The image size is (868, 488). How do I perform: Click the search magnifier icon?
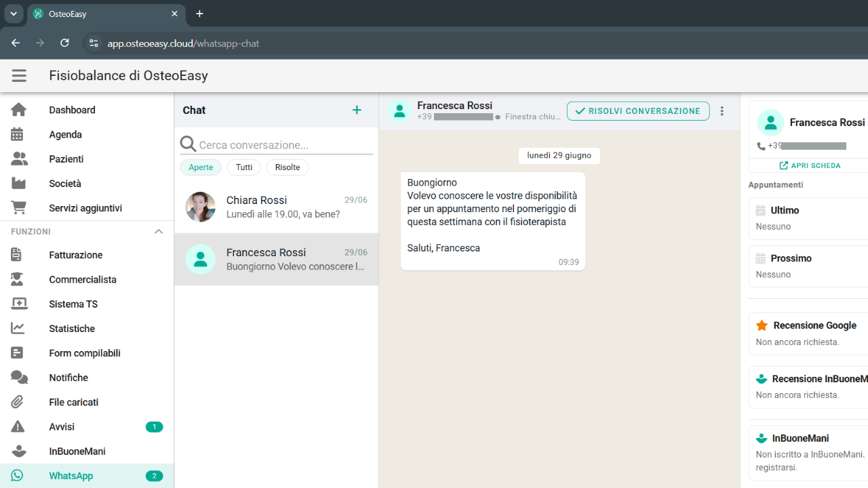click(x=188, y=144)
